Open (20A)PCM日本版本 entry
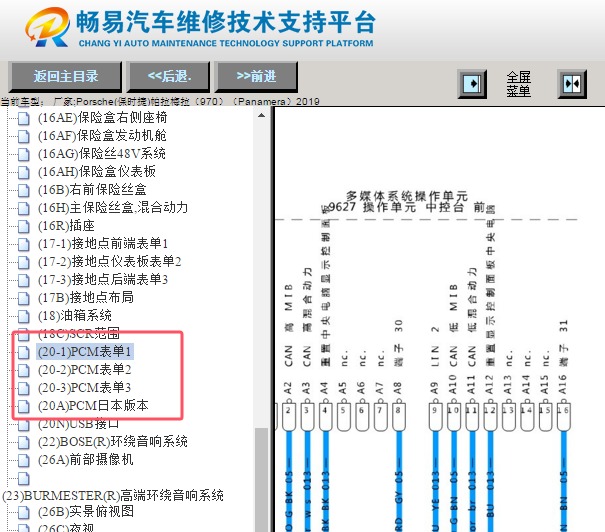The height and width of the screenshot is (532, 605). (93, 405)
